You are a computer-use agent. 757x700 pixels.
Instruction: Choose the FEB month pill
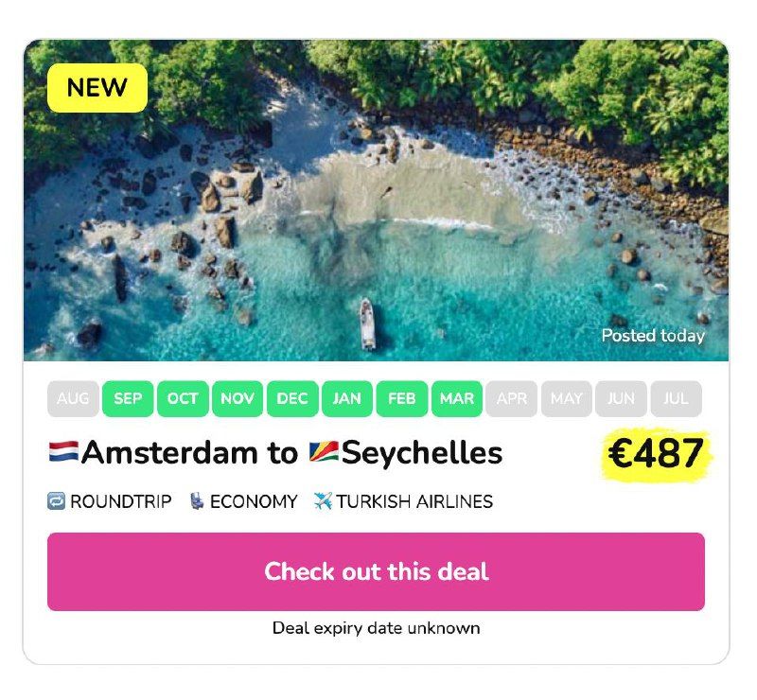(x=402, y=399)
